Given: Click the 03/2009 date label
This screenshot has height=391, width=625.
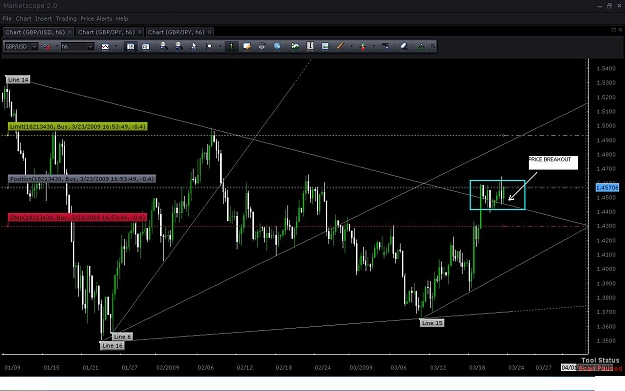Looking at the screenshot, I should coord(361,367).
